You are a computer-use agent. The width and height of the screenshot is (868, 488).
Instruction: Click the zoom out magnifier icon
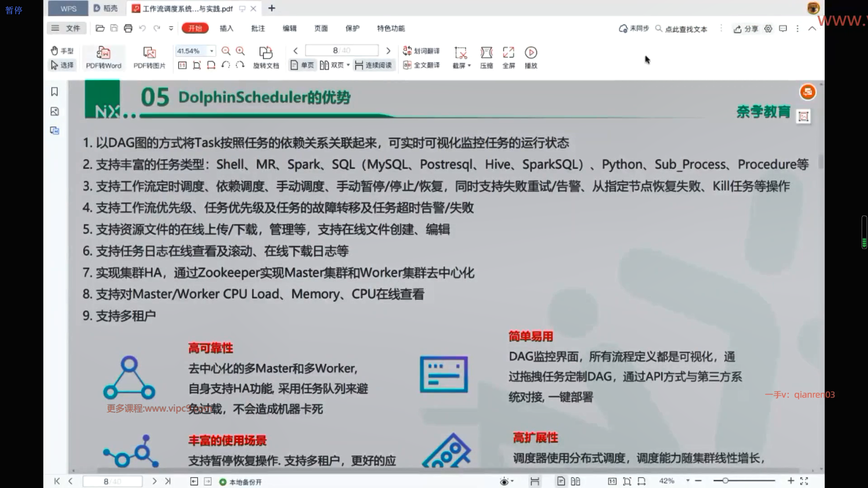[226, 51]
